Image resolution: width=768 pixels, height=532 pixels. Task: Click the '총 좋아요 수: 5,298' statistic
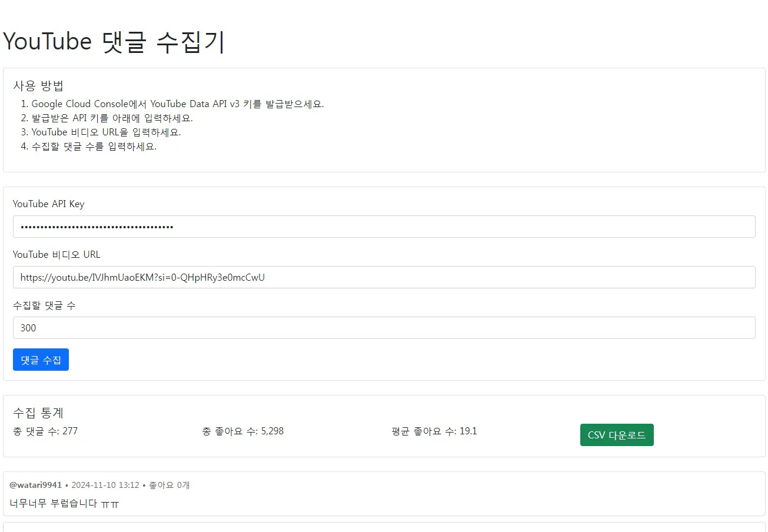(x=243, y=431)
